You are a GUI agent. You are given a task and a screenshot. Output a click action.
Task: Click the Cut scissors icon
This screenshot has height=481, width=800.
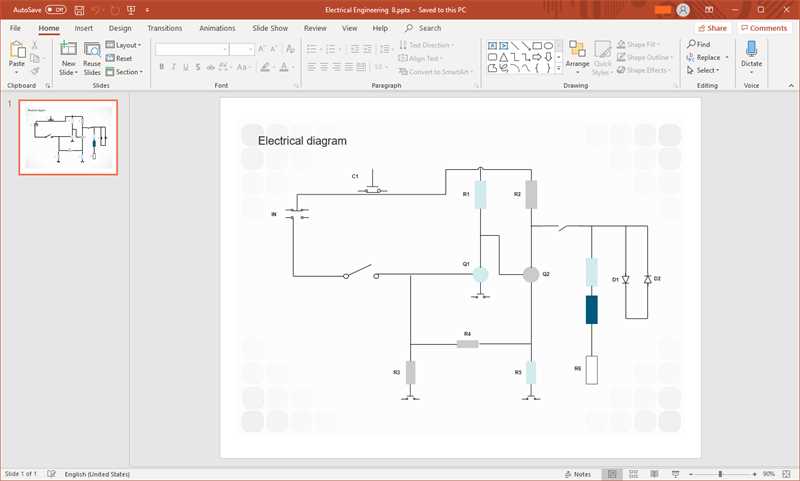click(35, 45)
